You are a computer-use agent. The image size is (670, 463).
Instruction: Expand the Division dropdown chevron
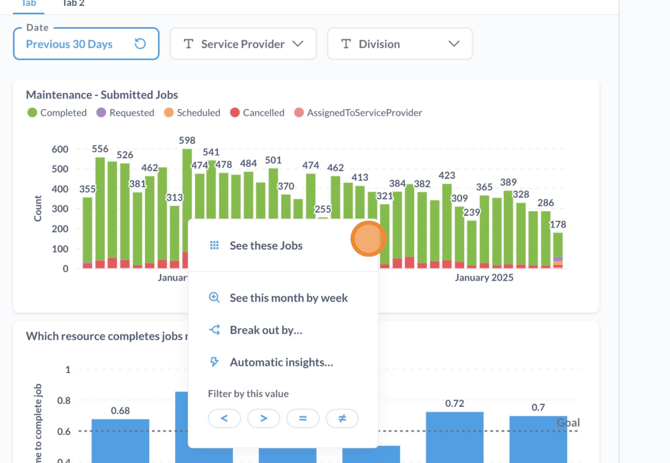pos(454,44)
